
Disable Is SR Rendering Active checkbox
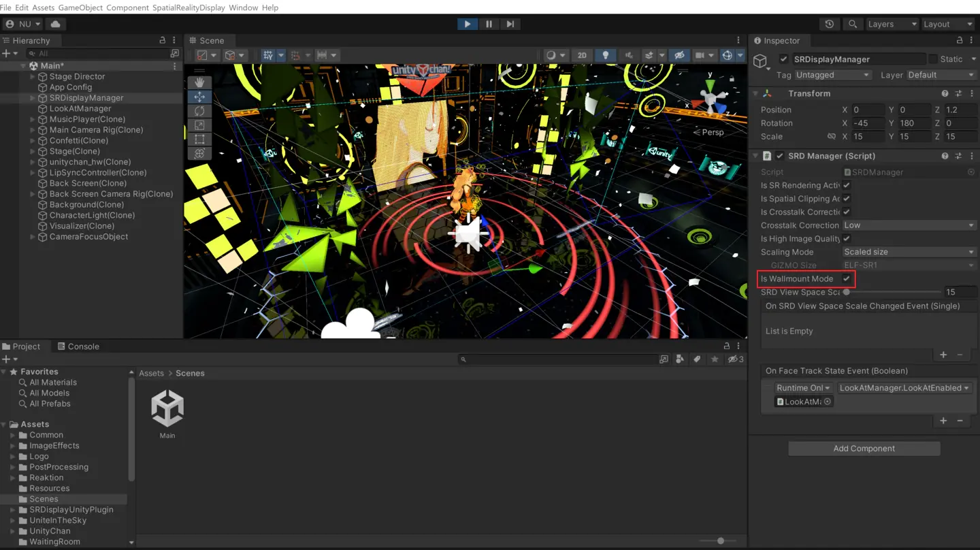click(847, 185)
